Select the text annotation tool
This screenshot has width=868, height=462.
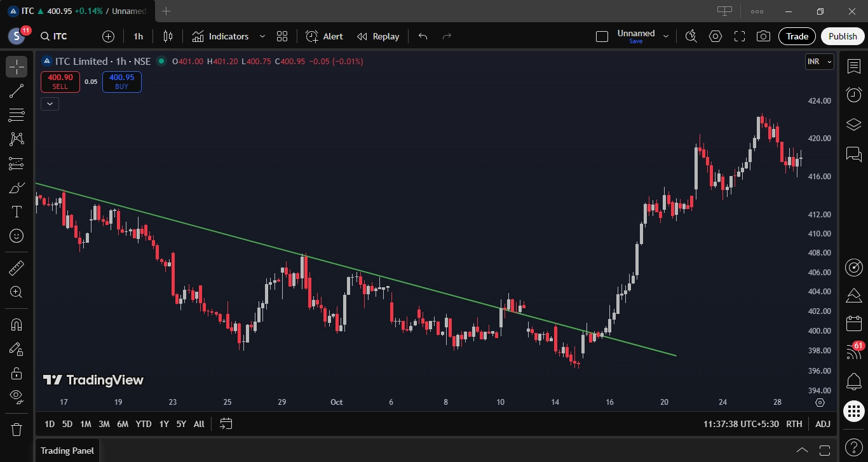point(17,212)
